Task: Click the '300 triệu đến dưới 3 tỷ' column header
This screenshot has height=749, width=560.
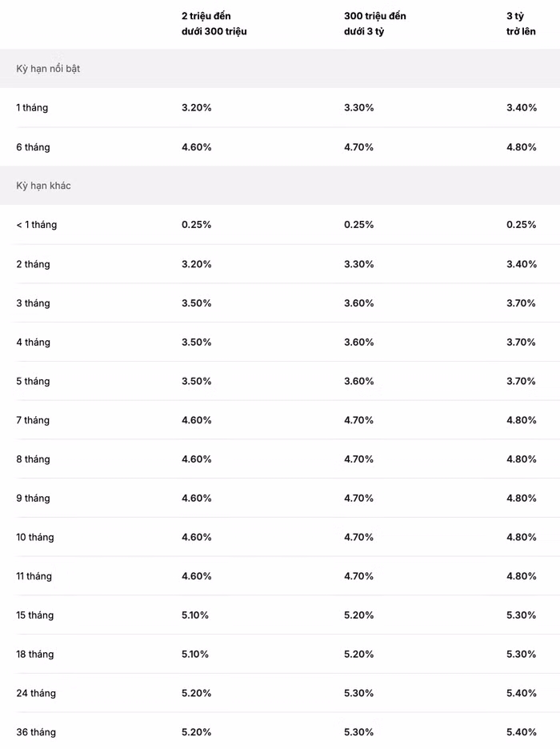Action: pyautogui.click(x=374, y=23)
